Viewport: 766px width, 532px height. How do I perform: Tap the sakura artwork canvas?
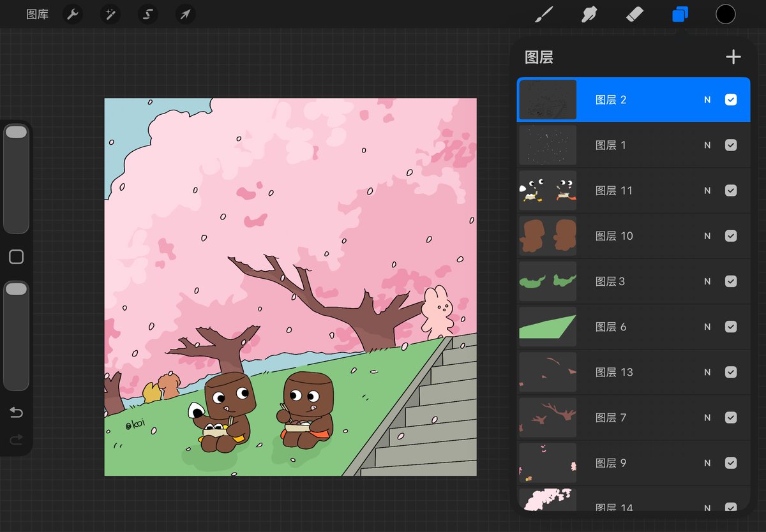coord(290,287)
